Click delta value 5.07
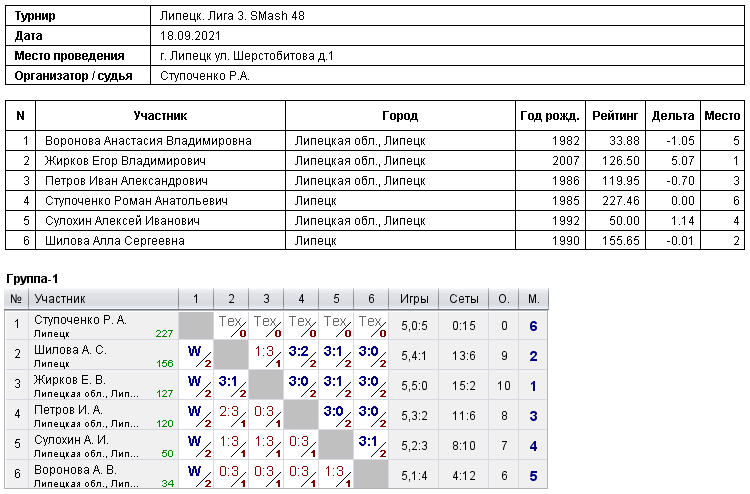Image resolution: width=750 pixels, height=494 pixels. tap(682, 161)
